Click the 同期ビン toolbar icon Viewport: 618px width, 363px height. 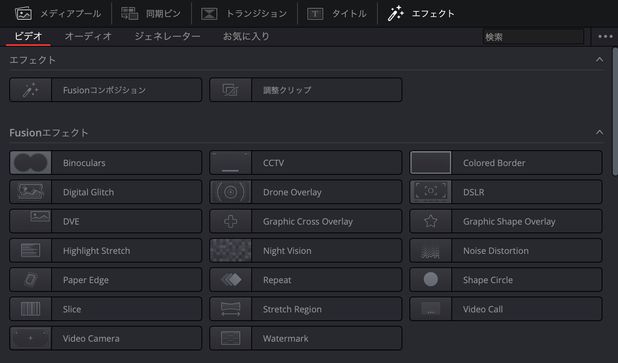click(x=129, y=13)
